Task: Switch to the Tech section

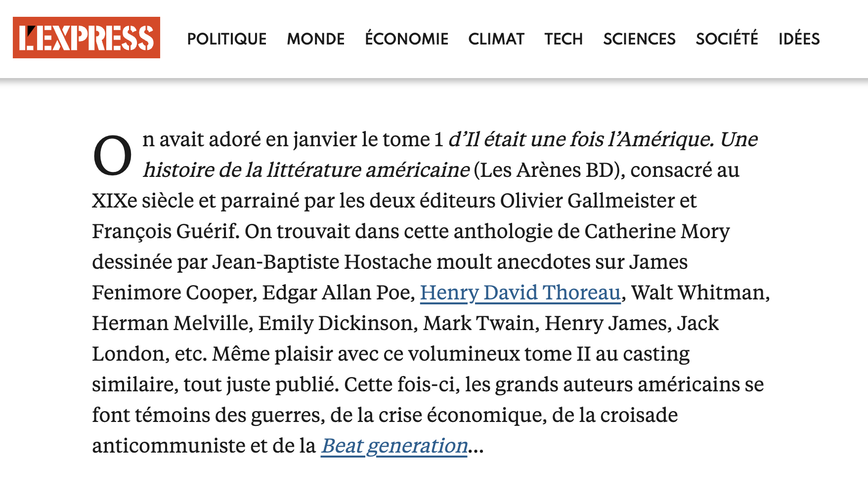Action: [x=564, y=39]
